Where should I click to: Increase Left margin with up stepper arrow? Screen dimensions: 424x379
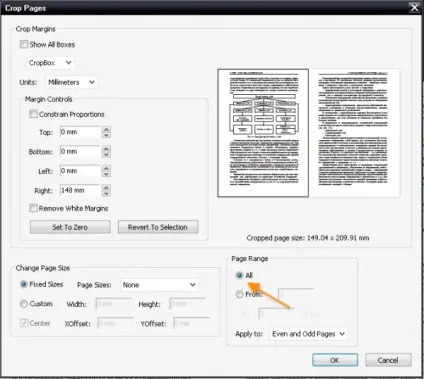click(106, 168)
